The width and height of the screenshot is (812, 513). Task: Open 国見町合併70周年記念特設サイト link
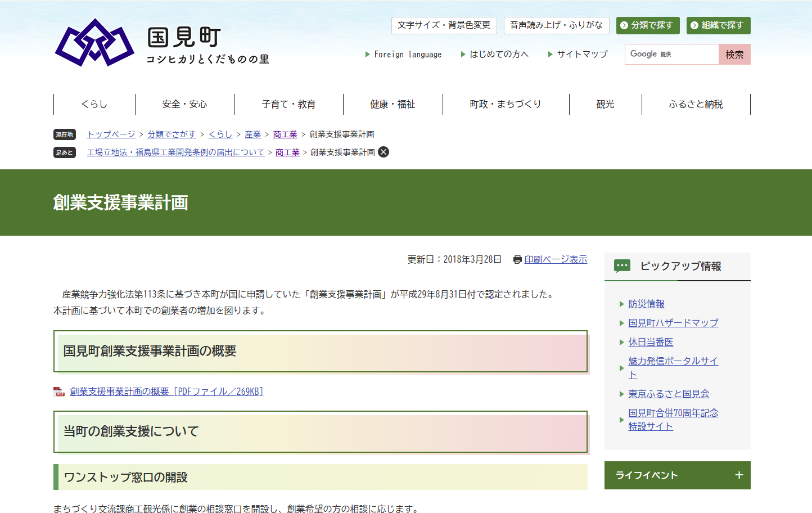[x=673, y=420]
